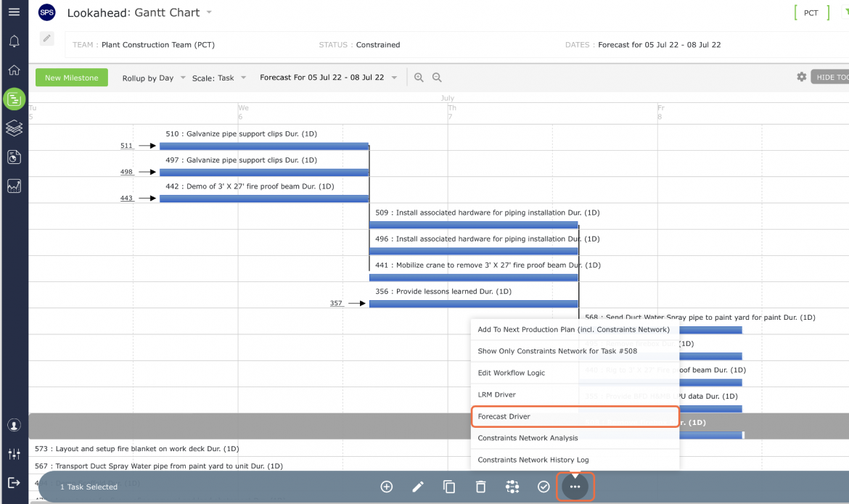This screenshot has width=849, height=504.
Task: Select Add To Next Production Plan menu item
Action: click(x=575, y=329)
